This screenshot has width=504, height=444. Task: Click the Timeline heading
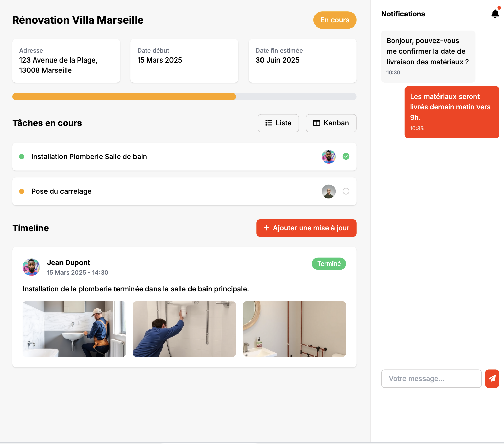tap(31, 228)
